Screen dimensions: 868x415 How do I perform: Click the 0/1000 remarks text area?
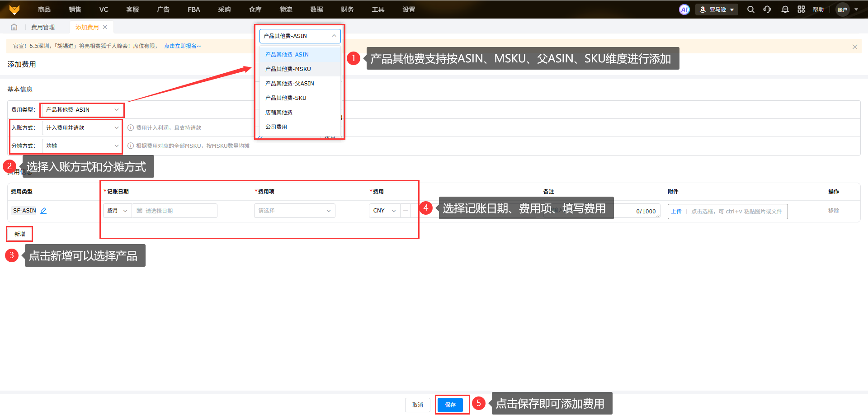[x=601, y=211]
